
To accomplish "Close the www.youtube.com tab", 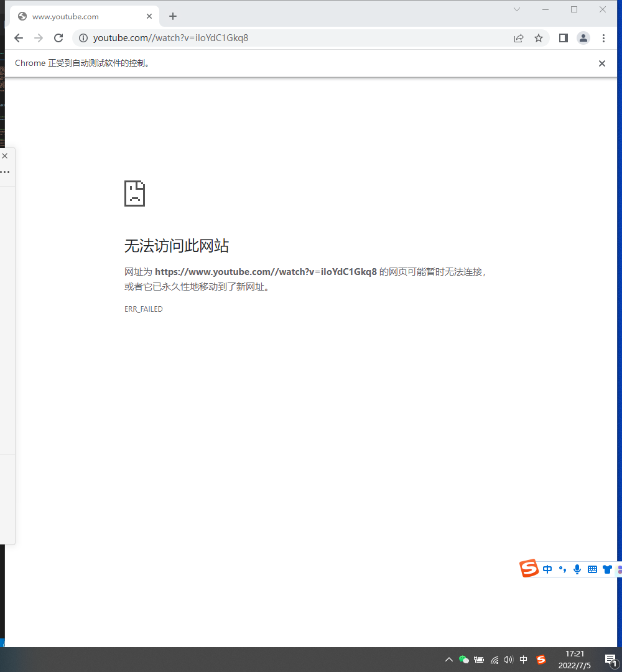I will (149, 17).
